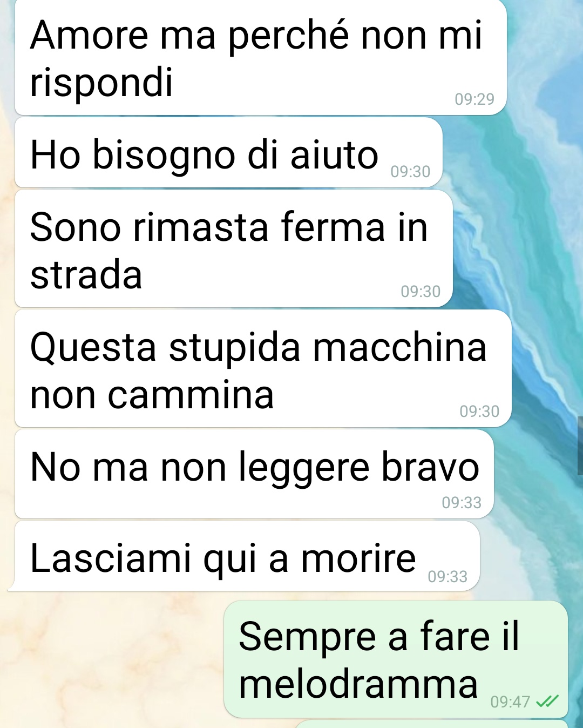Click the 09:33 timestamp under 'No ma non leggere bravo'
This screenshot has height=728, width=583.
coord(462,503)
